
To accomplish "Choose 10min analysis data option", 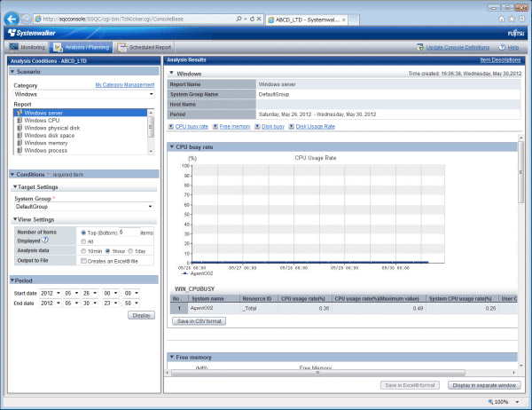I will click(83, 251).
